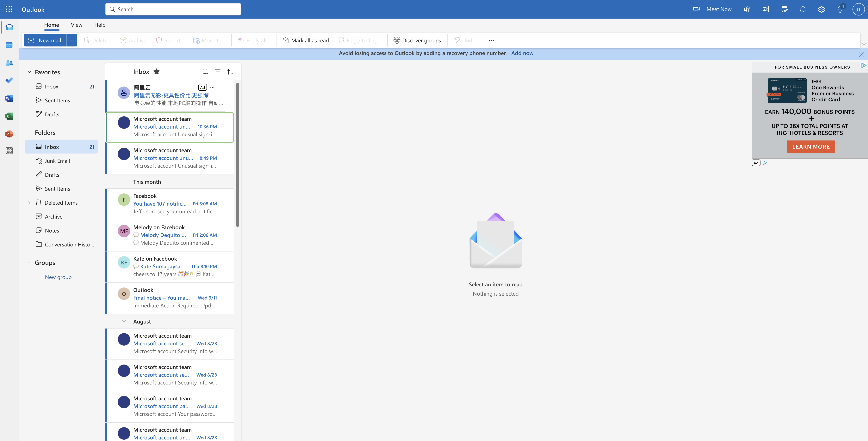Click Discover groups

tap(417, 40)
